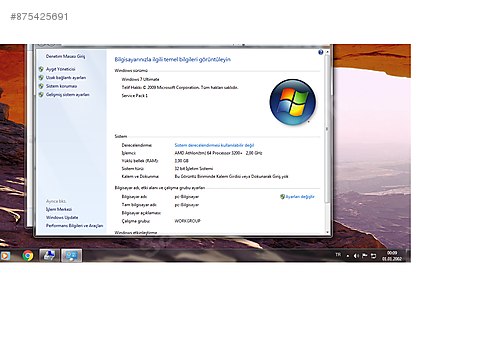
Task: Open Aygıt Yöneticisi link
Action: tap(61, 69)
